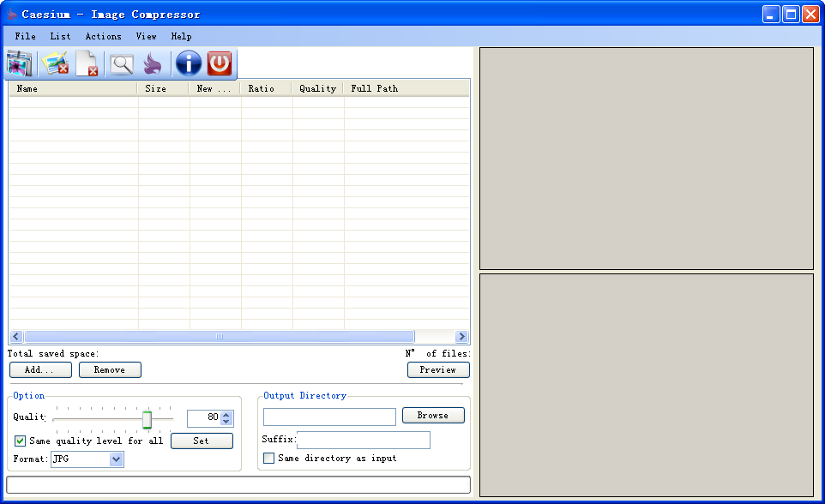Expand the Format JPG dropdown

pos(116,459)
